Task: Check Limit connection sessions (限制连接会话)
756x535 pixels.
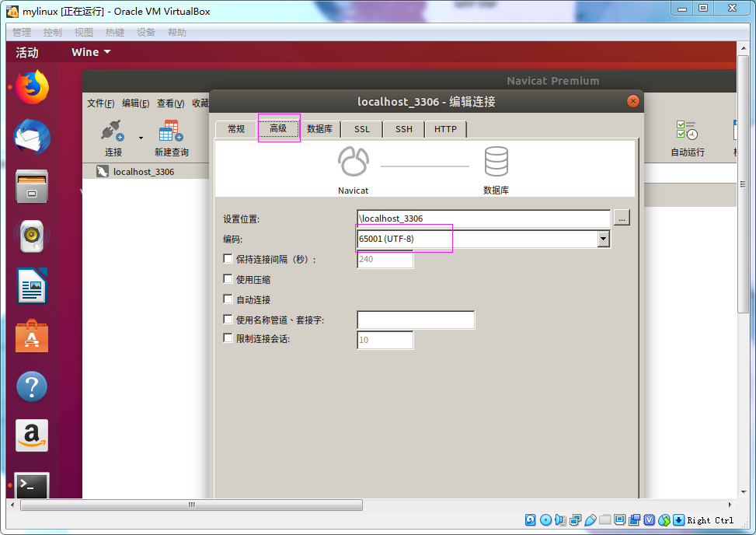Action: coord(228,338)
